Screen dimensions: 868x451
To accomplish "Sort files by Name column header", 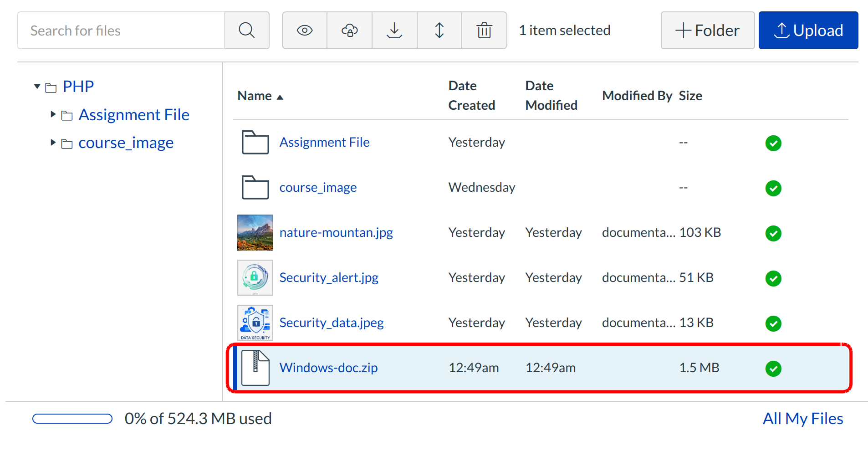I will point(255,96).
